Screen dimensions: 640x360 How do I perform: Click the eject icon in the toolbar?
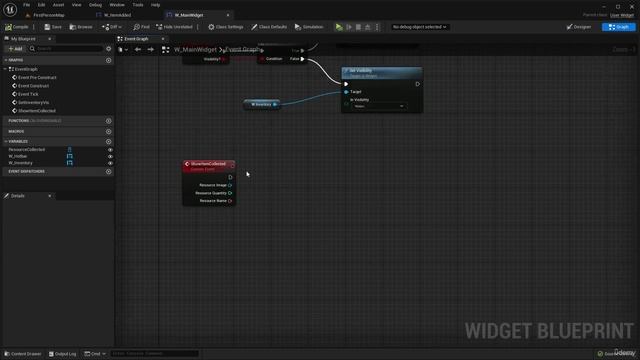(368, 27)
